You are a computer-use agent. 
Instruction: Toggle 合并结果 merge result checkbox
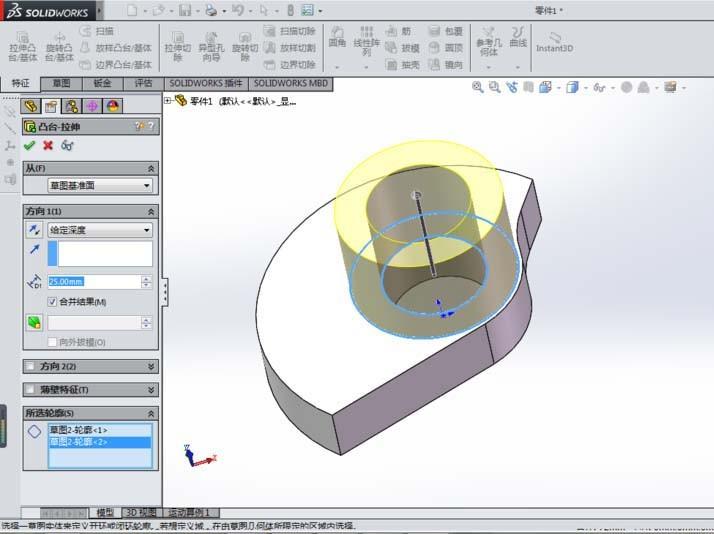click(52, 301)
